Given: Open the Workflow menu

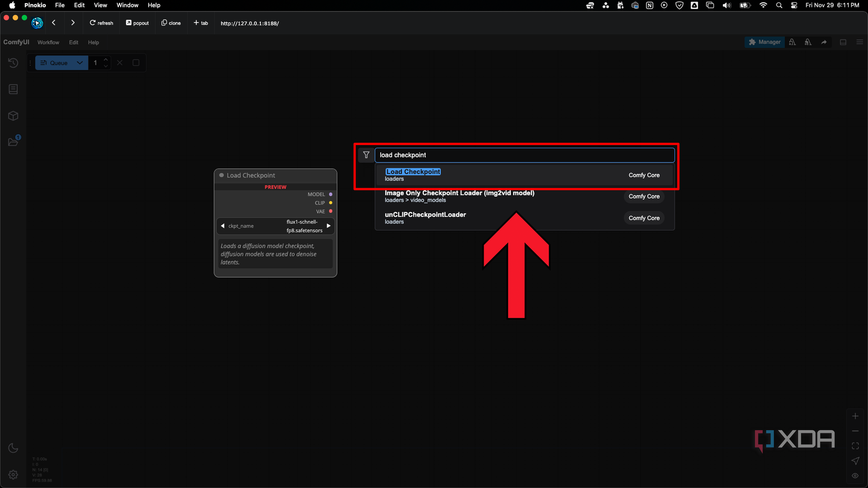Looking at the screenshot, I should pyautogui.click(x=48, y=42).
